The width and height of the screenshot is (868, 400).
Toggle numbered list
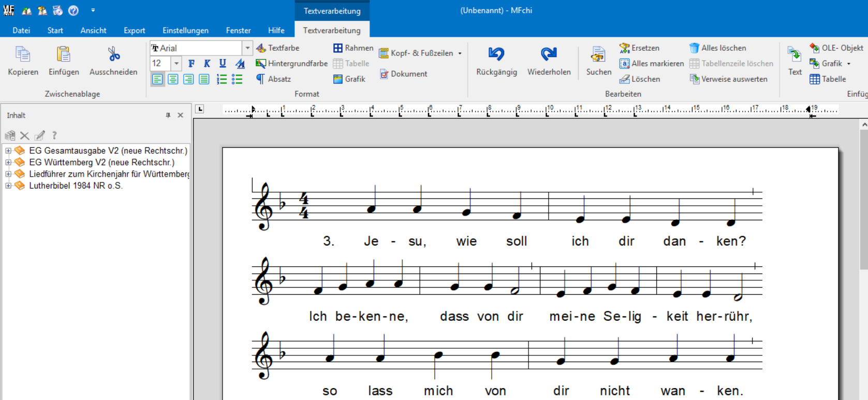(x=222, y=79)
